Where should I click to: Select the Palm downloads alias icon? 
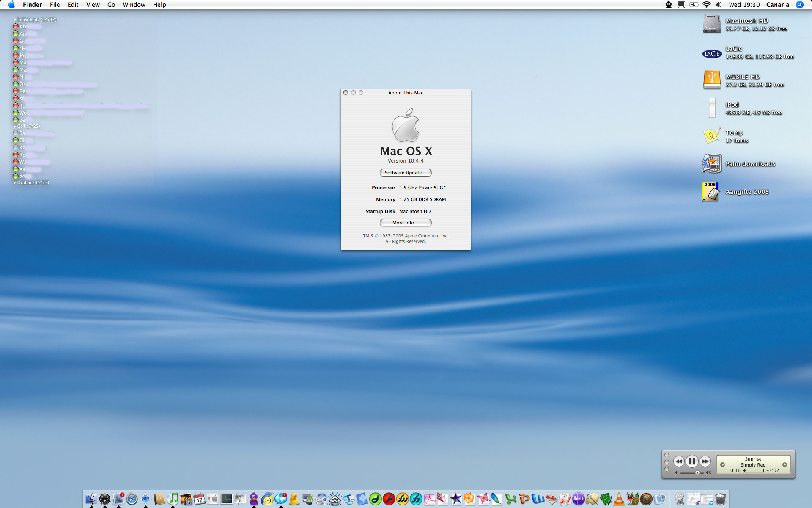(x=712, y=164)
